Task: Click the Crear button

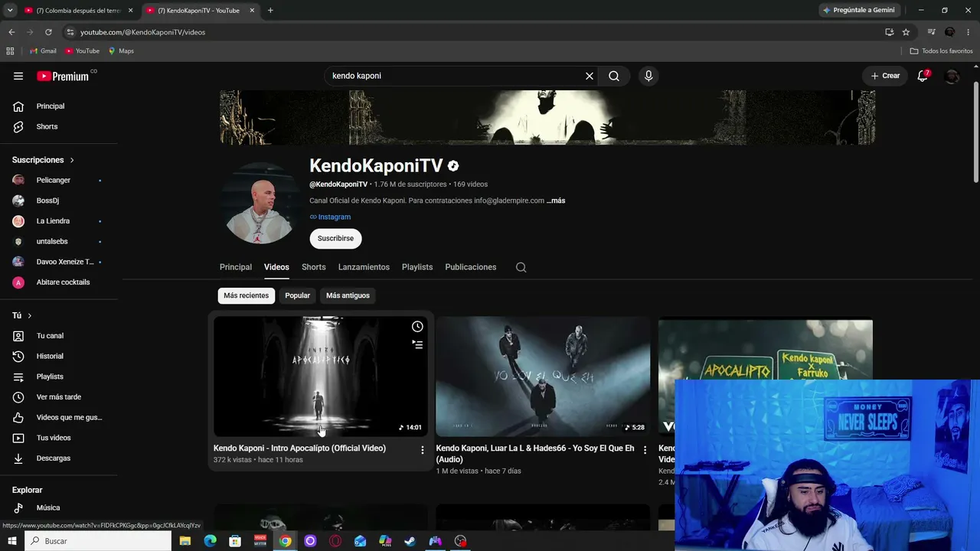Action: [885, 76]
